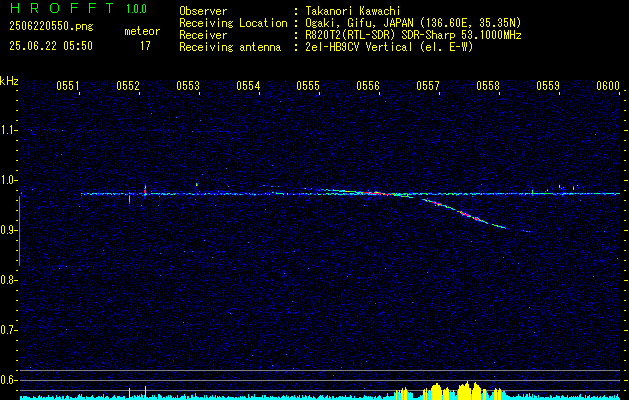
Task: Click time marker 0600
Action: pyautogui.click(x=608, y=85)
